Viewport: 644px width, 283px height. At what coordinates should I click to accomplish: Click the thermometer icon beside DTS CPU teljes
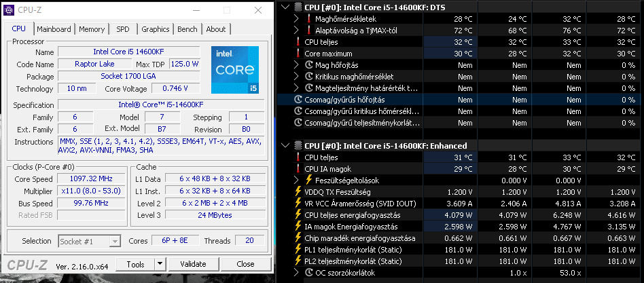(298, 42)
